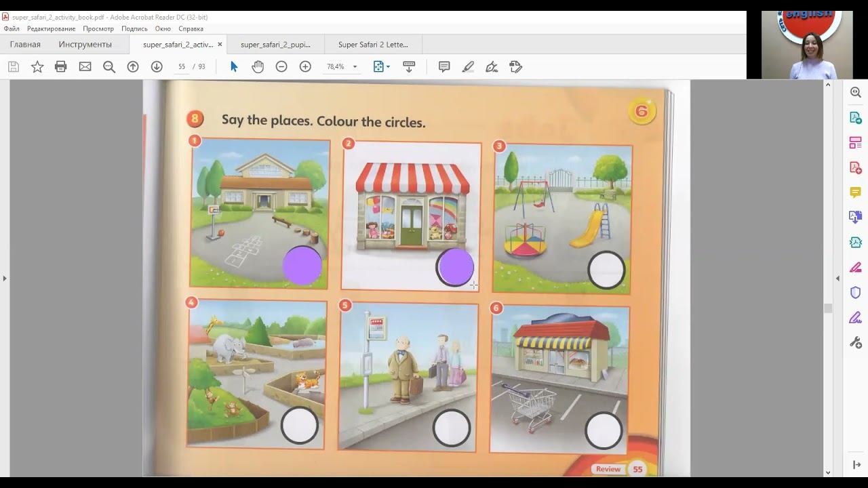
Task: Open Create PDF in the right pane
Action: [856, 167]
